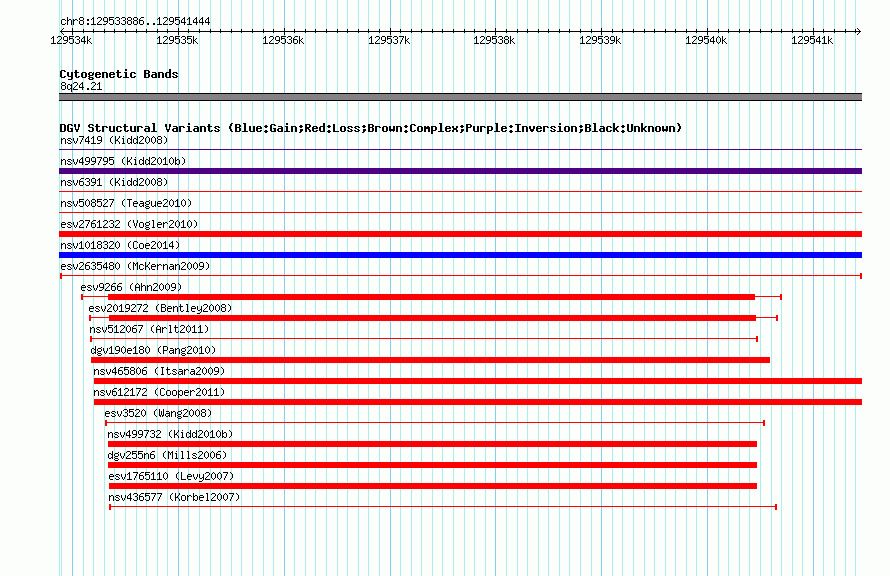Open the nsv499795 (Kidd2010b) variant label
Image resolution: width=890 pixels, height=576 pixels.
click(x=123, y=161)
